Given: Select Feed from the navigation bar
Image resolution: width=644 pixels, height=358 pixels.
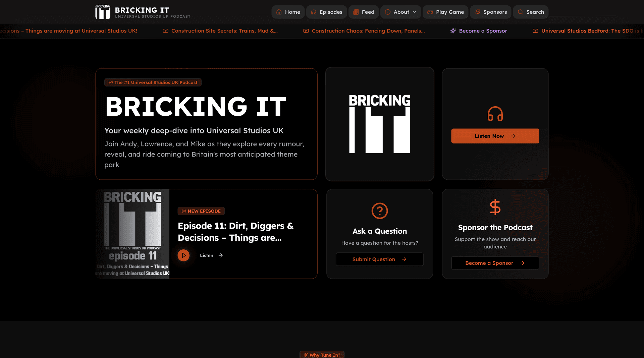Looking at the screenshot, I should [x=364, y=12].
